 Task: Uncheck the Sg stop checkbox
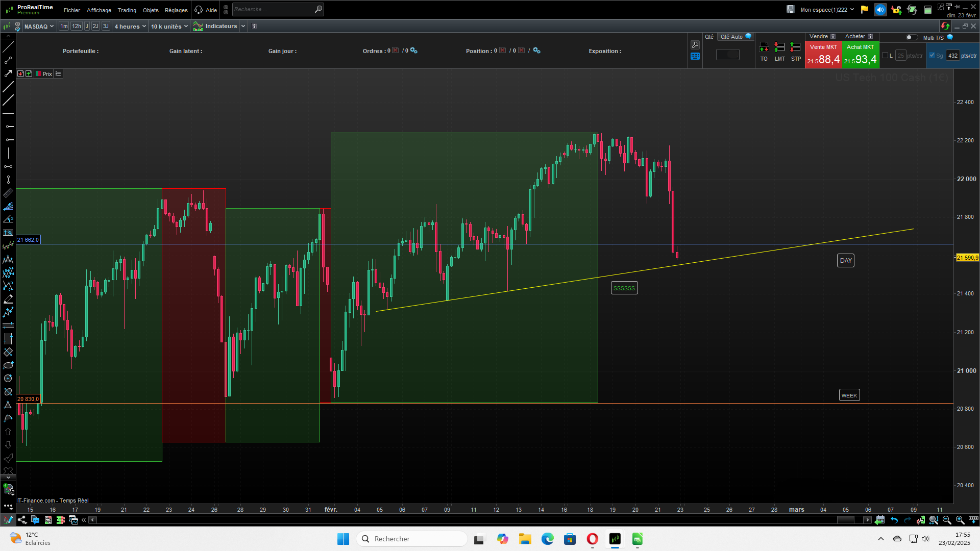click(x=932, y=56)
